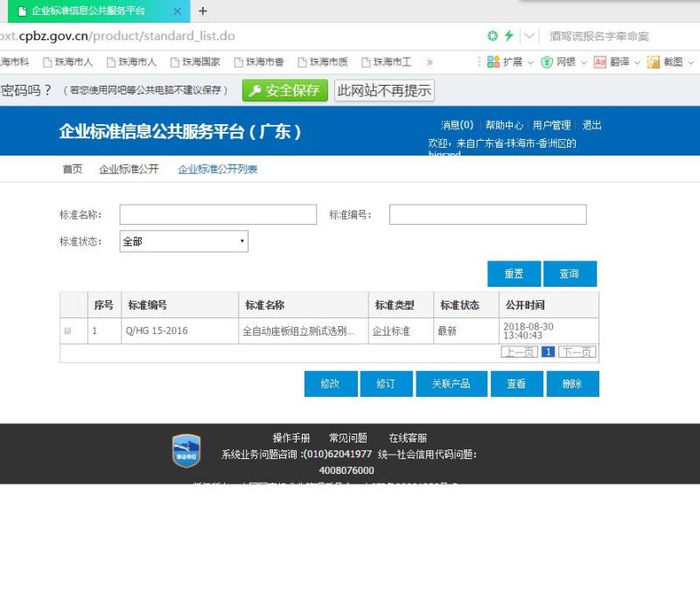Open a new browser tab
Screen dimensions: 700x613
pyautogui.click(x=203, y=10)
